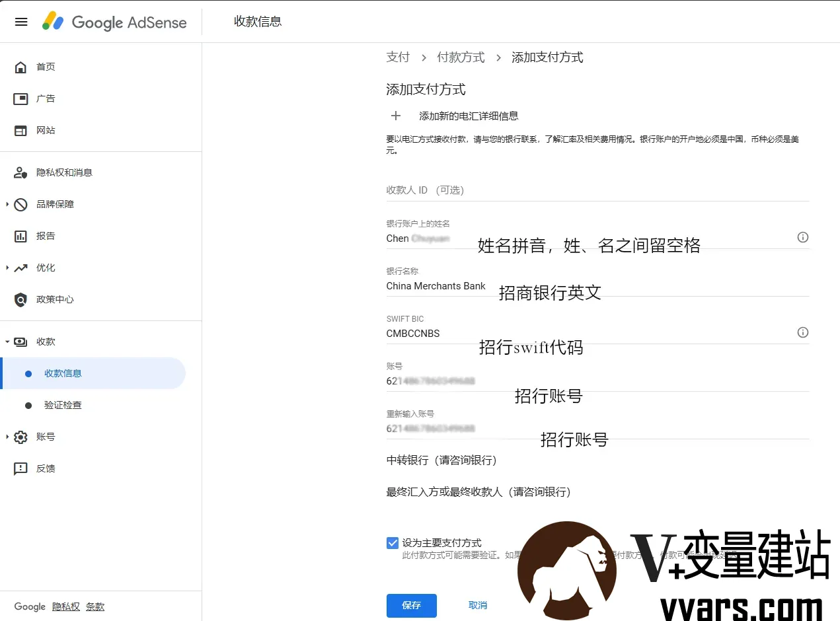840x621 pixels.
Task: Expand the 账号 sidebar section
Action: [7, 437]
